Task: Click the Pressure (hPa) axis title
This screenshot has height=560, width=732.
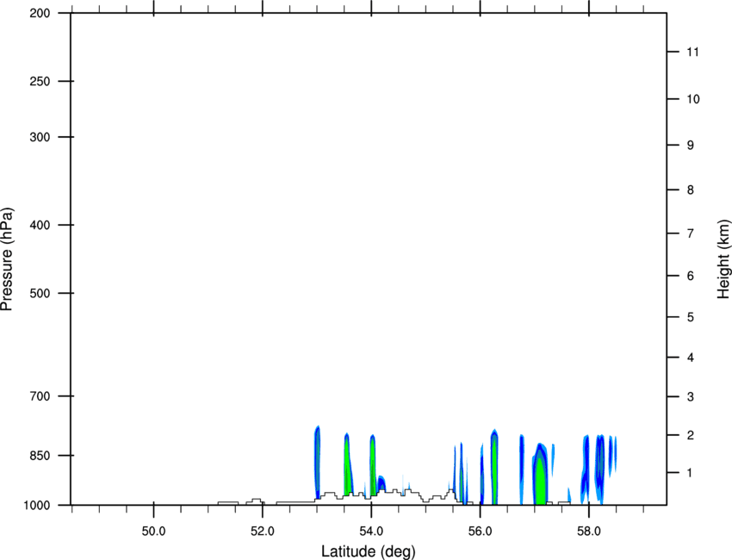Action: (x=7, y=259)
